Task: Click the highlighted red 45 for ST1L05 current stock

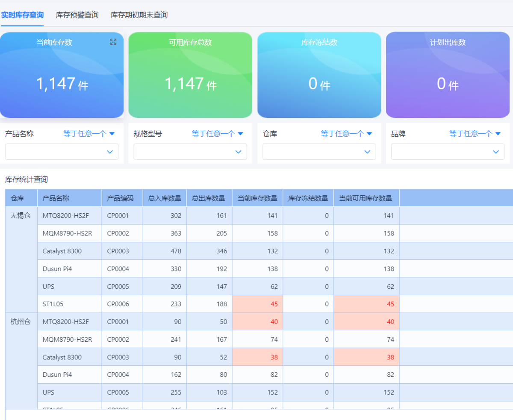Action: [x=273, y=304]
